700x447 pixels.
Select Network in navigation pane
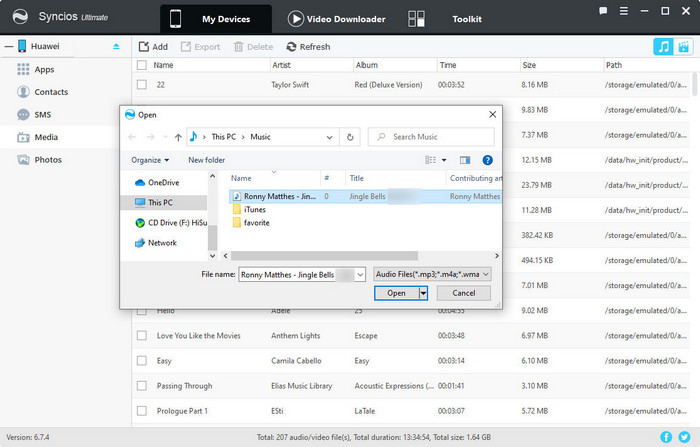155,243
